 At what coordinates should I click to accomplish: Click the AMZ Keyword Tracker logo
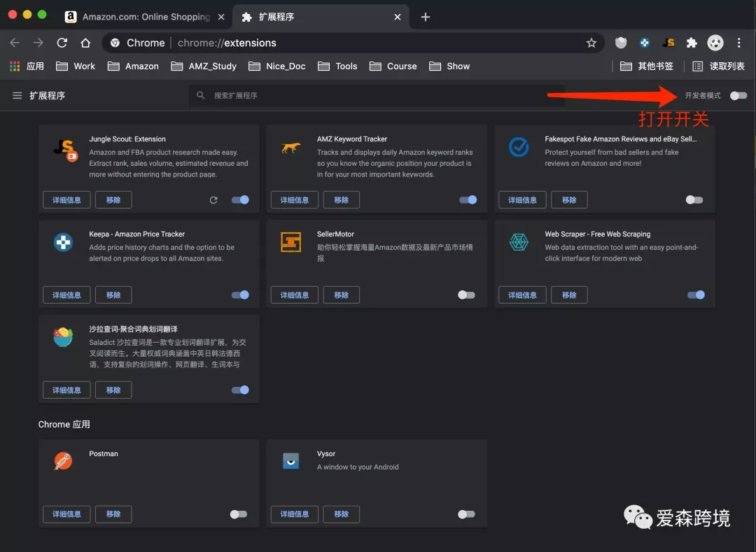pyautogui.click(x=290, y=148)
